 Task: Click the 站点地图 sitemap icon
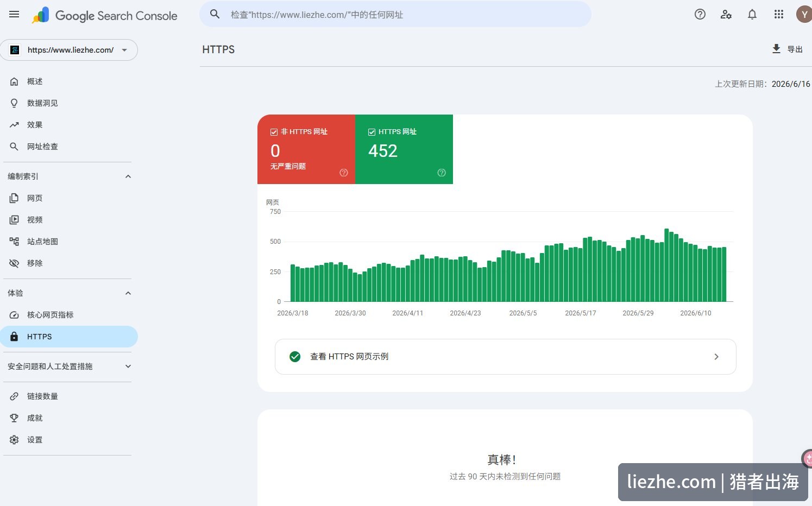(x=14, y=242)
